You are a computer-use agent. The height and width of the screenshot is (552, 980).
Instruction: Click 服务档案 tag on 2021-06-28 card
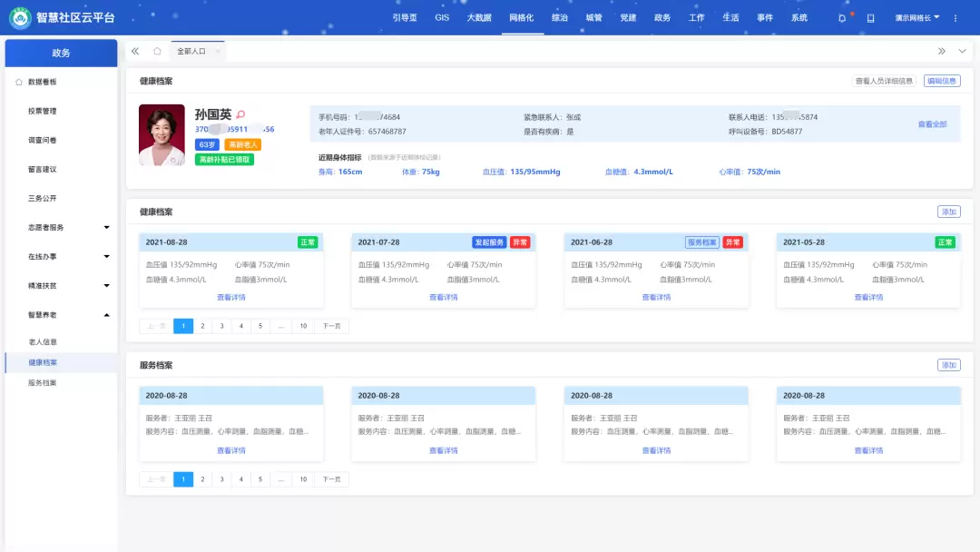pyautogui.click(x=701, y=242)
